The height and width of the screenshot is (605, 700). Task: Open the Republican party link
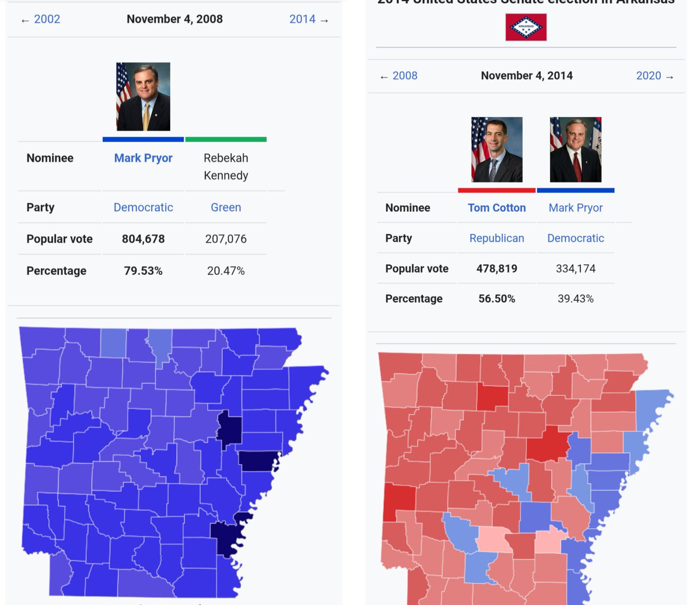[x=497, y=238]
